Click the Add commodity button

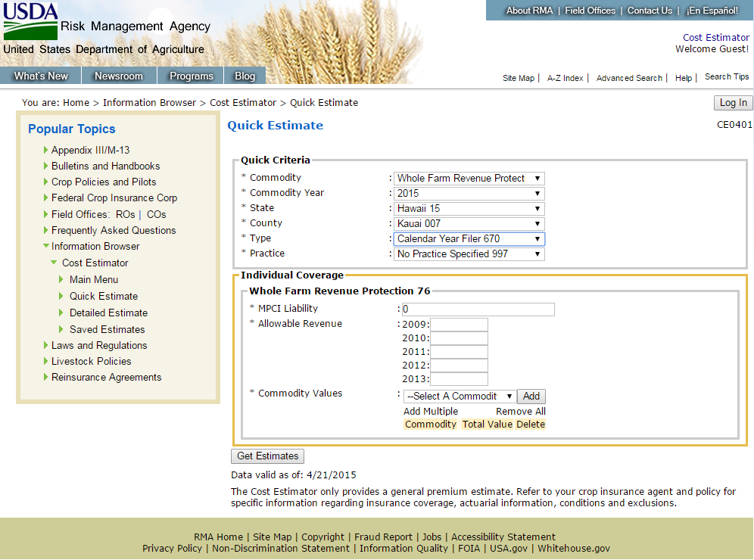[531, 396]
